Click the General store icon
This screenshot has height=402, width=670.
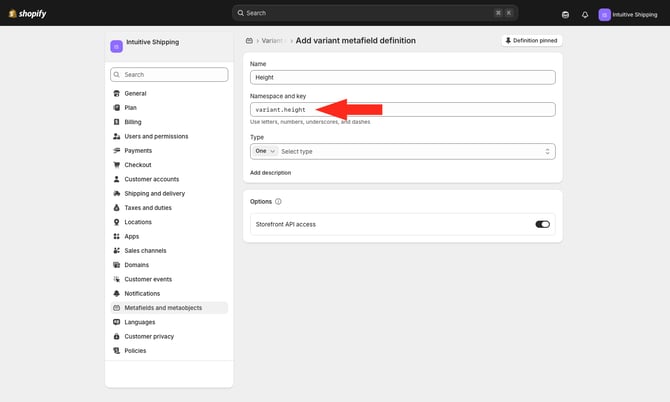click(x=116, y=93)
